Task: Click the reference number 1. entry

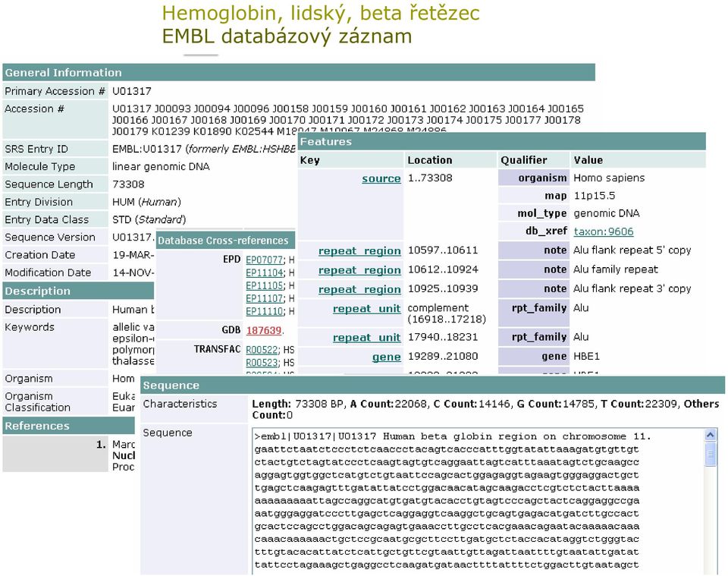Action: point(101,445)
